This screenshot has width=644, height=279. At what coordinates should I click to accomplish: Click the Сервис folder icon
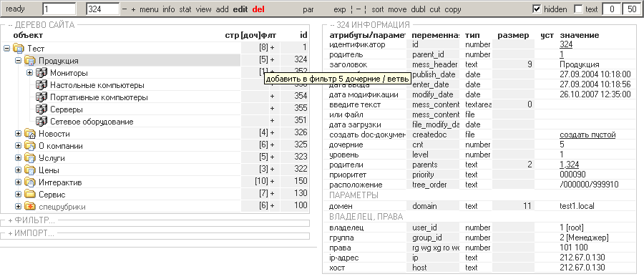click(30, 195)
